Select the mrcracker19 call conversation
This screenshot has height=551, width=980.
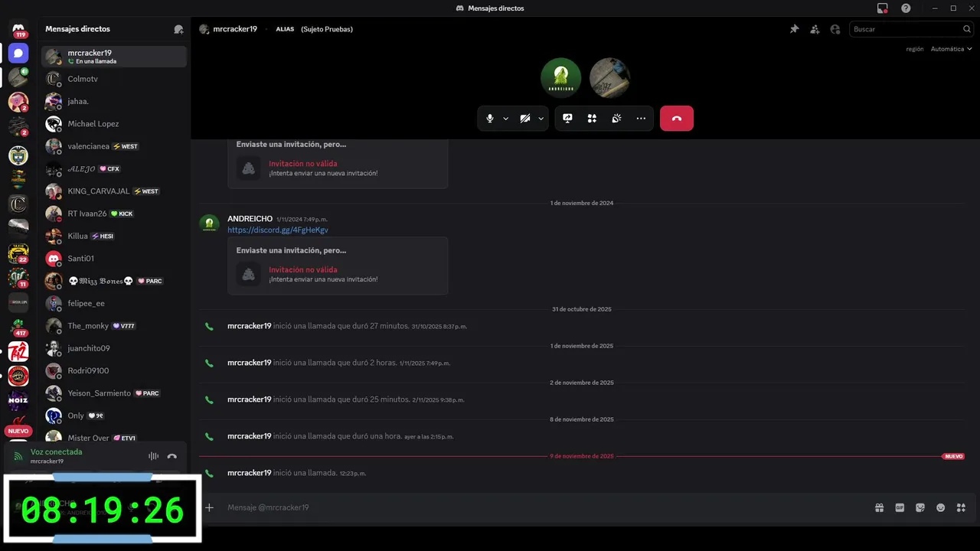click(114, 57)
